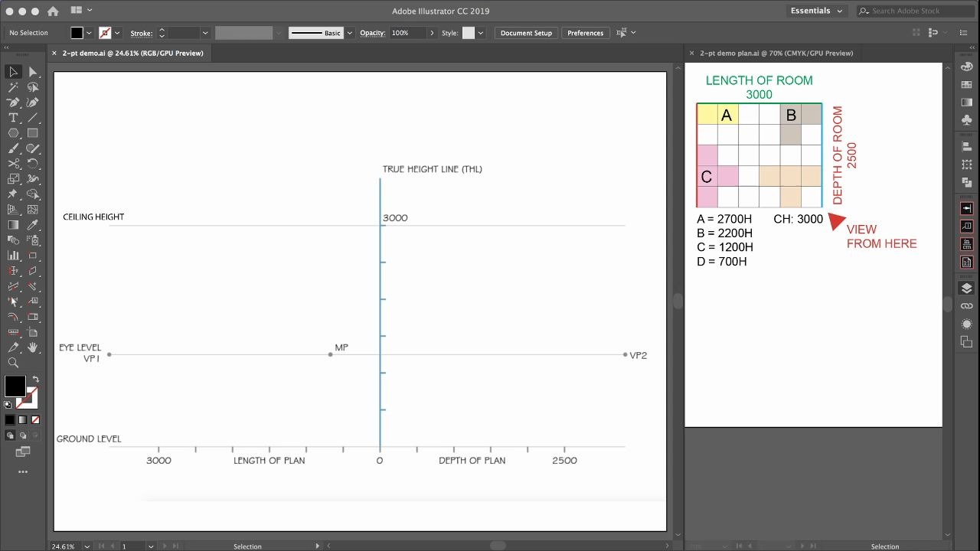
Task: Open fill color dropdown in control bar
Action: tap(89, 33)
